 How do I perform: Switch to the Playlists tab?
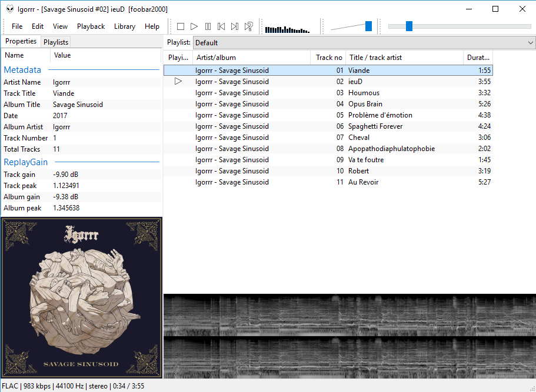56,42
